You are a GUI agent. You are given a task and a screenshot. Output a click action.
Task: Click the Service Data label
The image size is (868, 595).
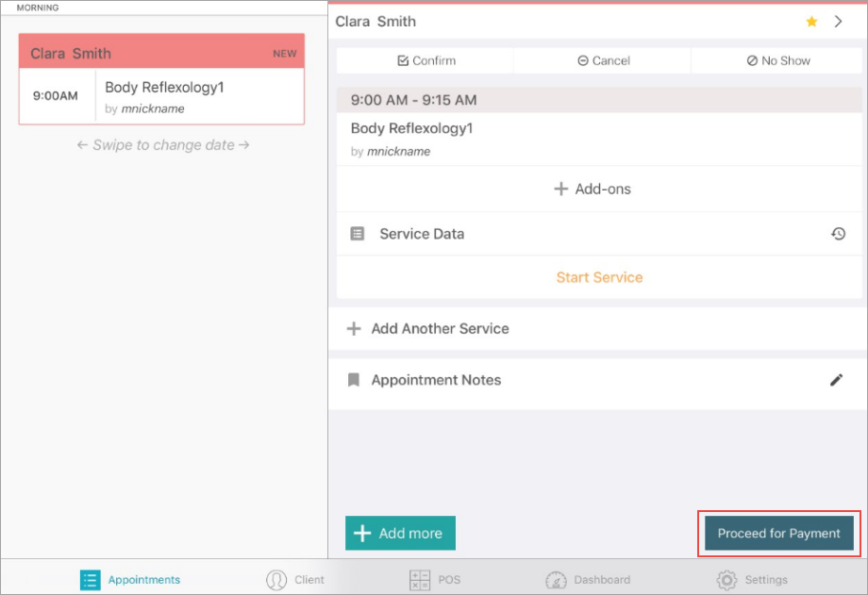(x=422, y=234)
